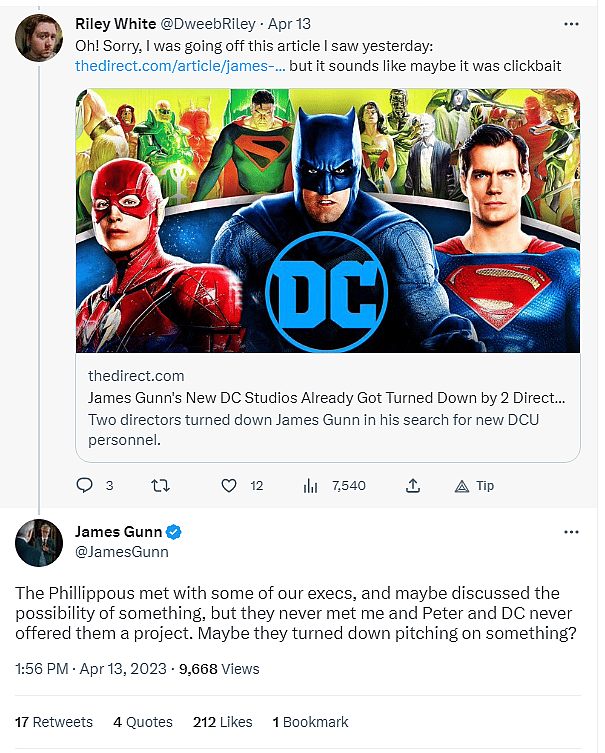This screenshot has height=753, width=605.
Task: View the 17 Retweets list
Action: (55, 722)
